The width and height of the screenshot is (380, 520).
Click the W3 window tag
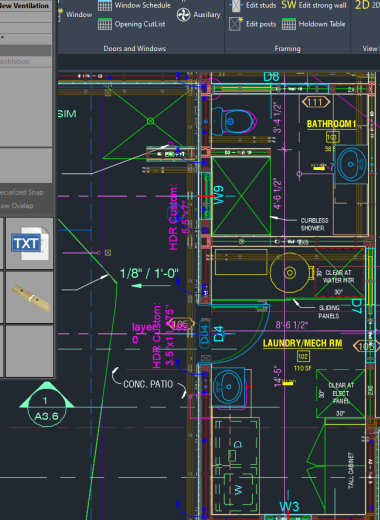pyautogui.click(x=289, y=507)
